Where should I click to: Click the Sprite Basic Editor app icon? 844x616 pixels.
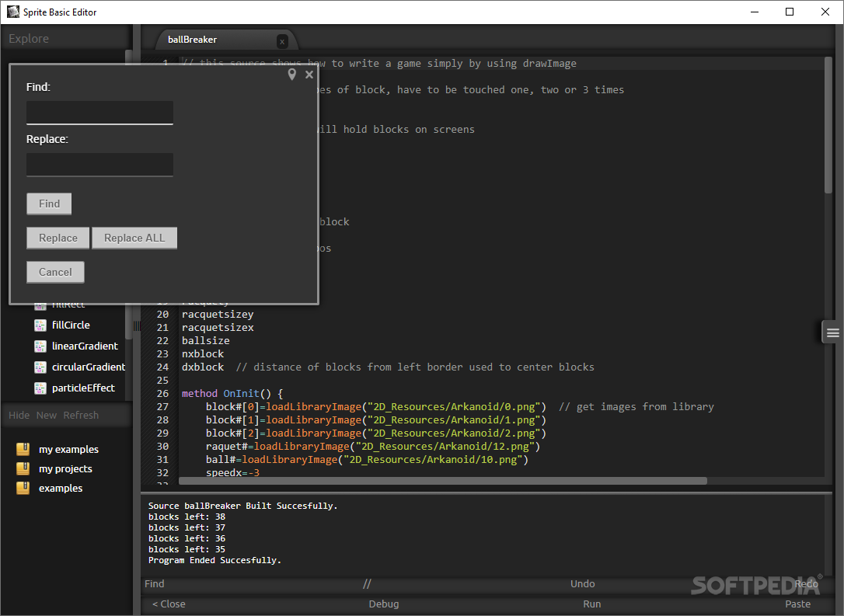tap(13, 12)
